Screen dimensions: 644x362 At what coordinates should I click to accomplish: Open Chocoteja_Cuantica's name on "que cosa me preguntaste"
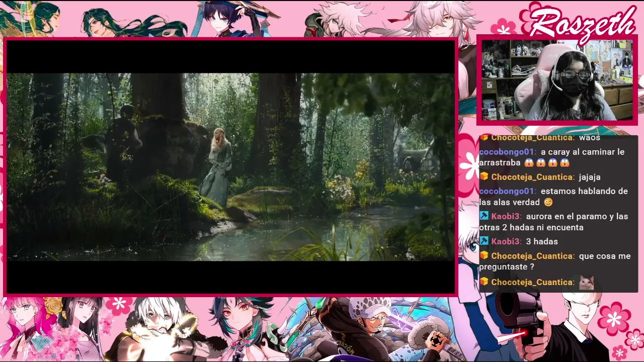[532, 256]
